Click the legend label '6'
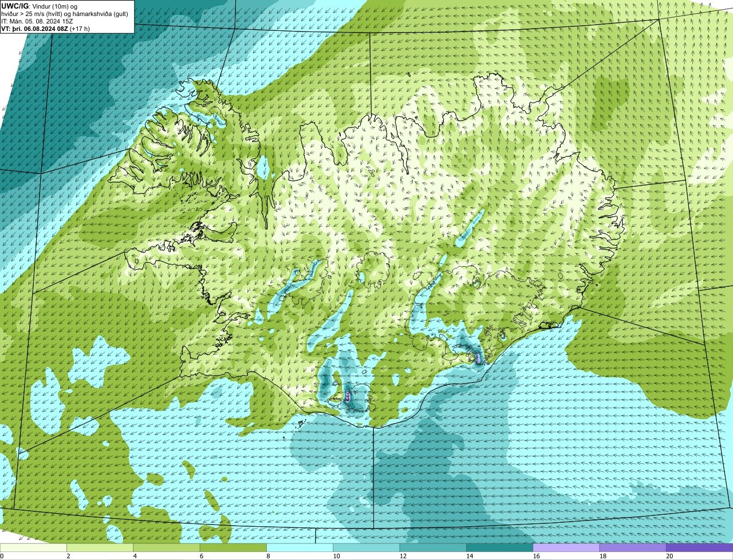The width and height of the screenshot is (733, 560). (202, 556)
